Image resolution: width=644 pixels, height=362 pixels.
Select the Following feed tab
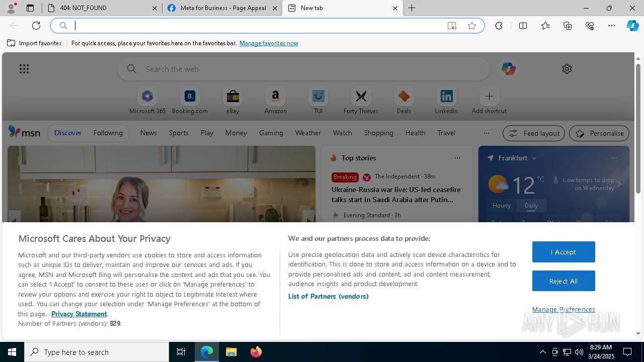pyautogui.click(x=108, y=133)
